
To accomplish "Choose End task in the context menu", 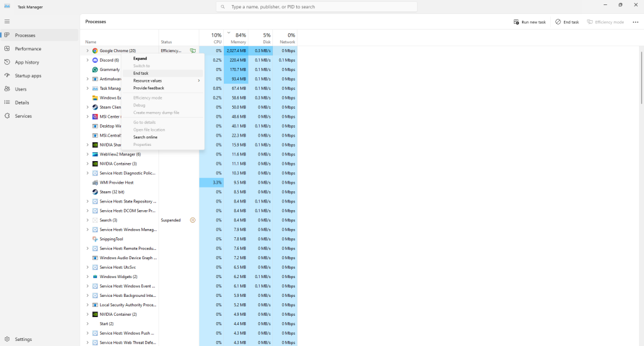I will coord(141,73).
